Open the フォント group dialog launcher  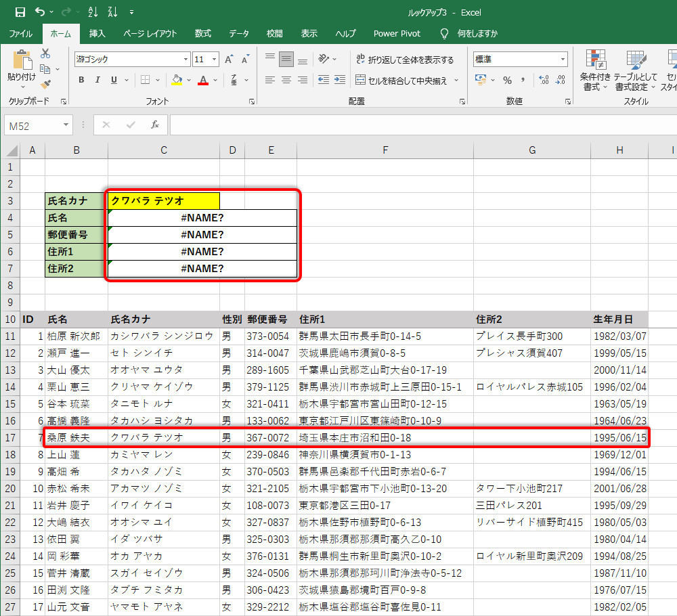(x=252, y=102)
